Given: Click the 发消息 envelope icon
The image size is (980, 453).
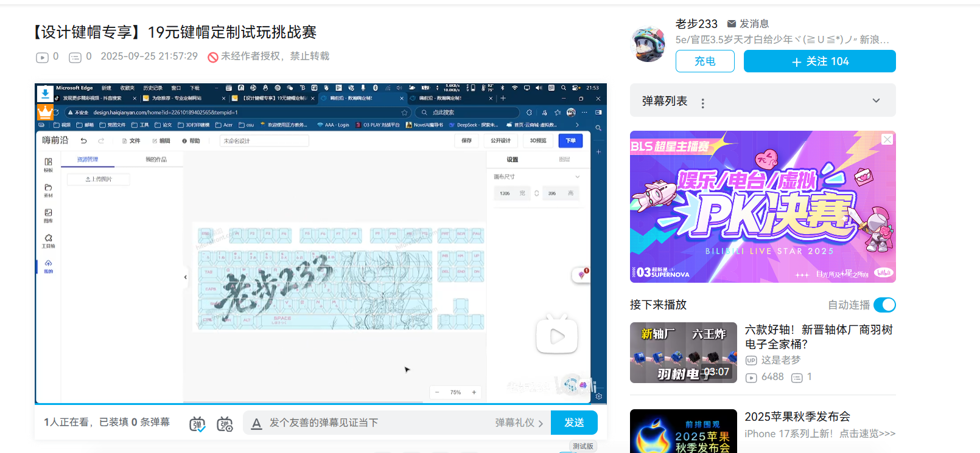Looking at the screenshot, I should coord(732,24).
